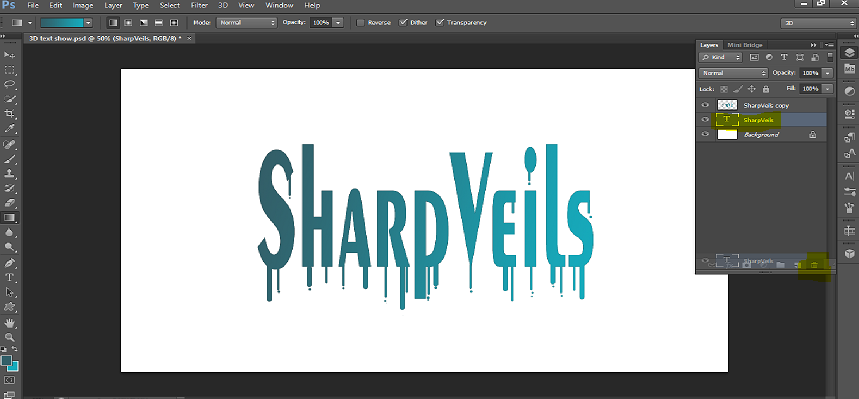Switch to the Mini Bridge tab
Image resolution: width=859 pixels, height=399 pixels.
click(745, 45)
